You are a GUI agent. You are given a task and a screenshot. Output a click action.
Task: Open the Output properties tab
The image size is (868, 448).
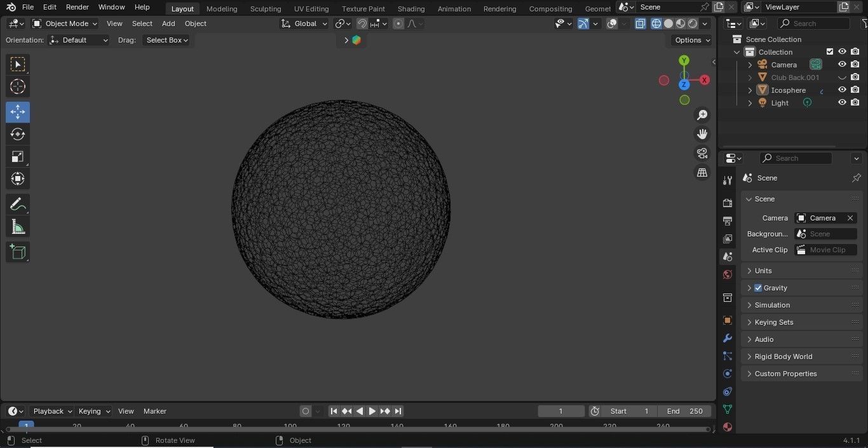(728, 221)
